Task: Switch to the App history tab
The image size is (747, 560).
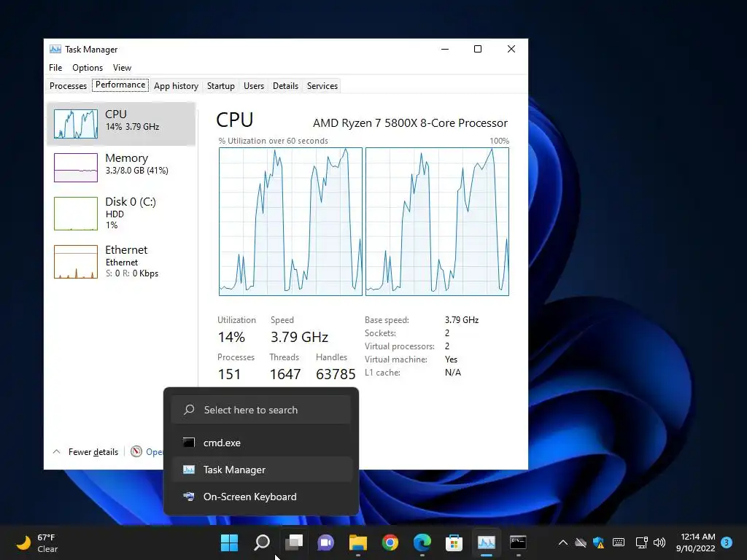Action: [x=176, y=86]
